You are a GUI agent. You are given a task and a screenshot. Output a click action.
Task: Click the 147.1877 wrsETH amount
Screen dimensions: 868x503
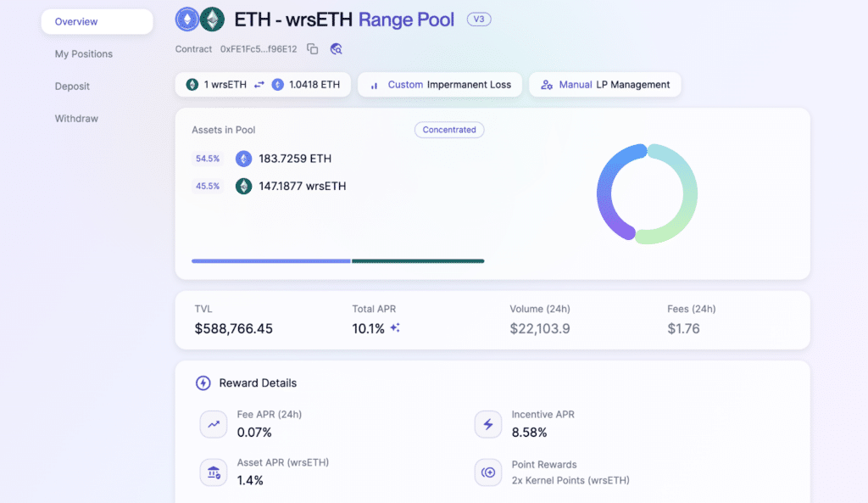pyautogui.click(x=303, y=186)
